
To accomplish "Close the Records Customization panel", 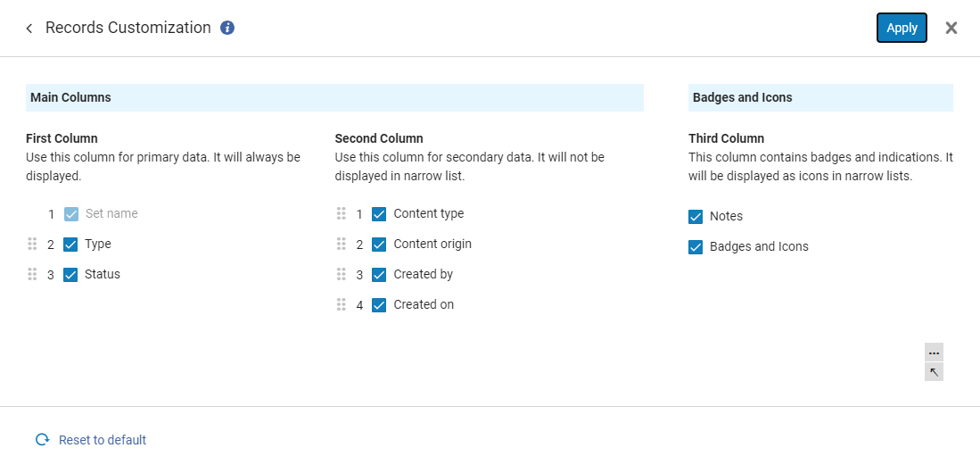I will [x=951, y=28].
